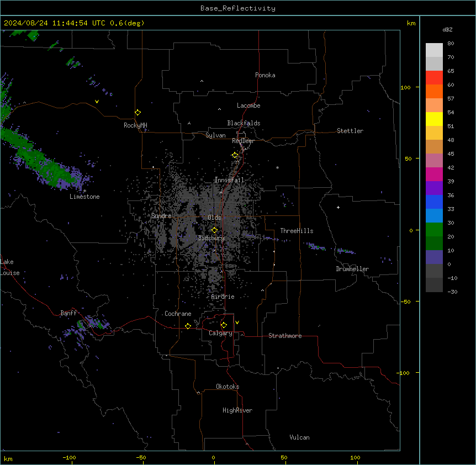This screenshot has width=476, height=465.
Task: Click the yellow V marker northwest of RockyMH
Action: click(97, 102)
